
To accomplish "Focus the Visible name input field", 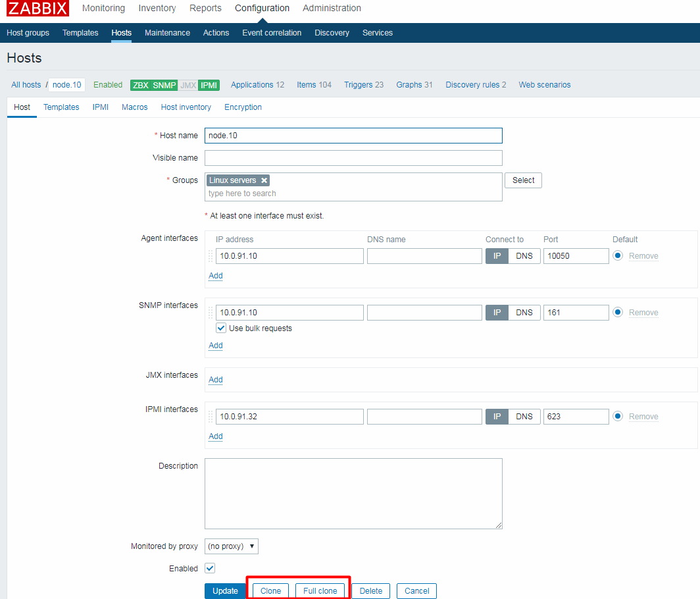I will pyautogui.click(x=353, y=158).
